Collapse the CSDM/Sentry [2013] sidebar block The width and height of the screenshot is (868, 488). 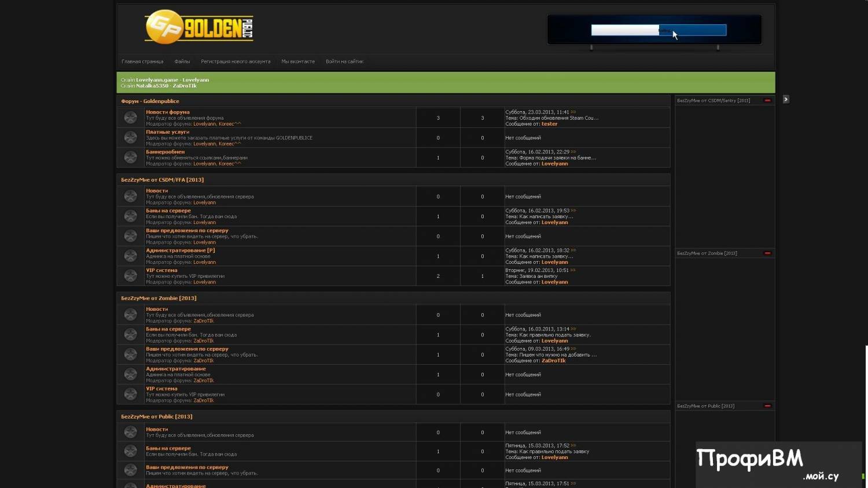pyautogui.click(x=767, y=100)
